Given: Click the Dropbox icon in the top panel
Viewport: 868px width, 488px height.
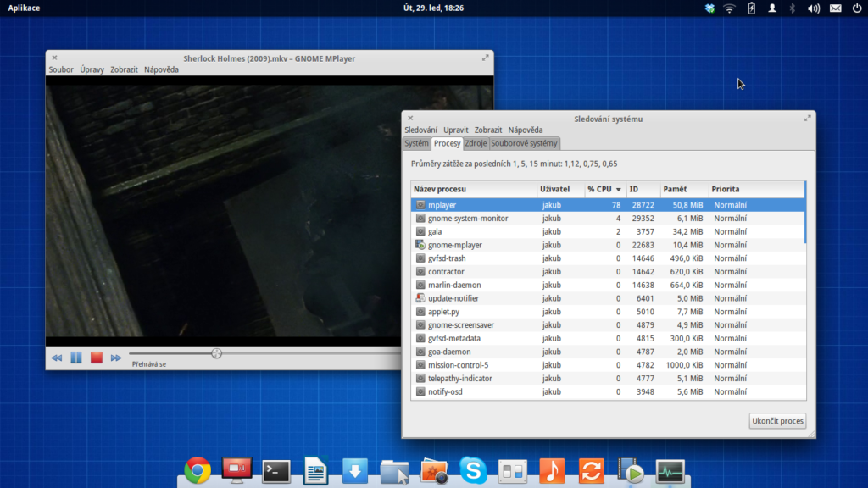Looking at the screenshot, I should (709, 8).
